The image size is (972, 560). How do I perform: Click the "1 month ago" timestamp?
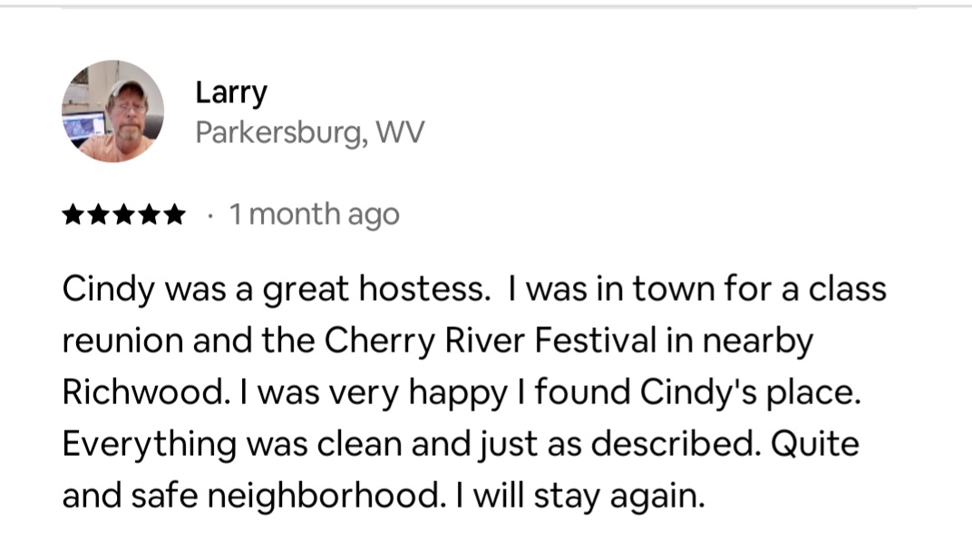[x=314, y=215]
